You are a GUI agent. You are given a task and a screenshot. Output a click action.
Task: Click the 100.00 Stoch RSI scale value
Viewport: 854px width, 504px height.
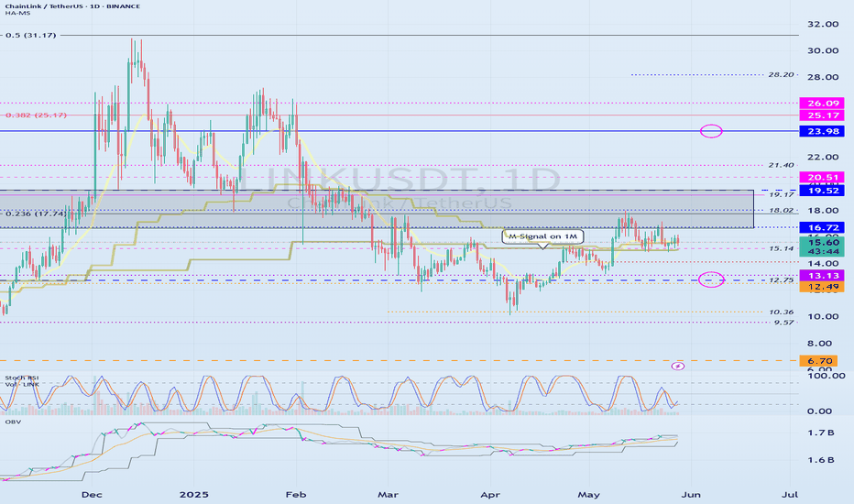pyautogui.click(x=827, y=376)
